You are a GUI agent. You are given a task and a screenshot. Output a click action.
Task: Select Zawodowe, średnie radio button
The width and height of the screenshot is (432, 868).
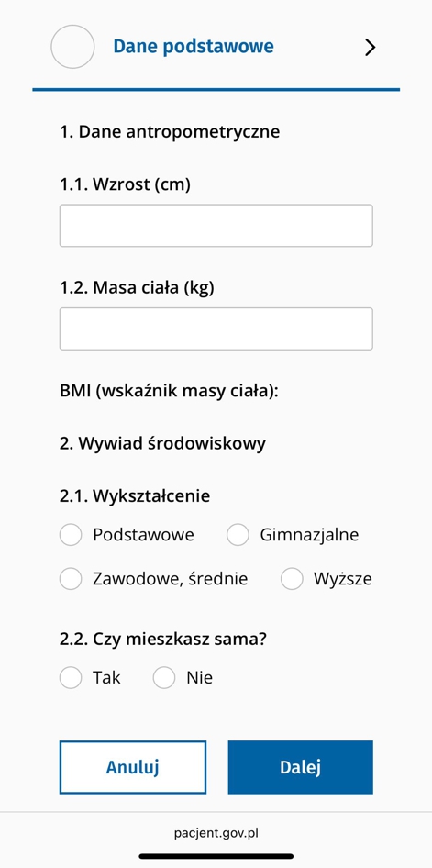(x=71, y=579)
